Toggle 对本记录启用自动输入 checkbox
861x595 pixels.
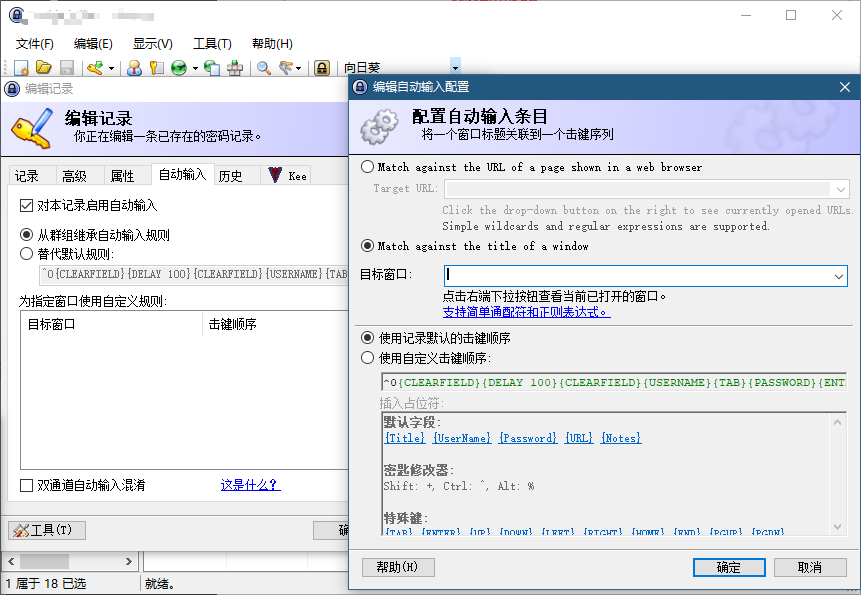coord(26,205)
